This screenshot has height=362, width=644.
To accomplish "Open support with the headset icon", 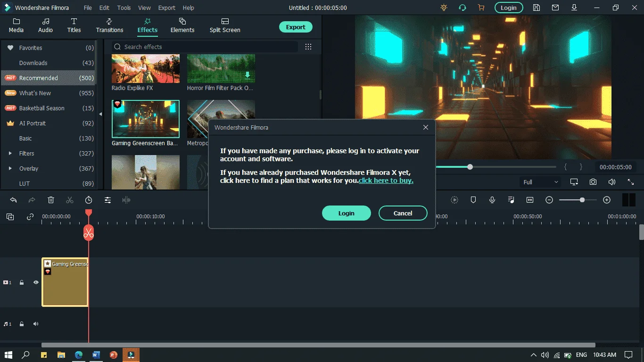I will click(462, 8).
